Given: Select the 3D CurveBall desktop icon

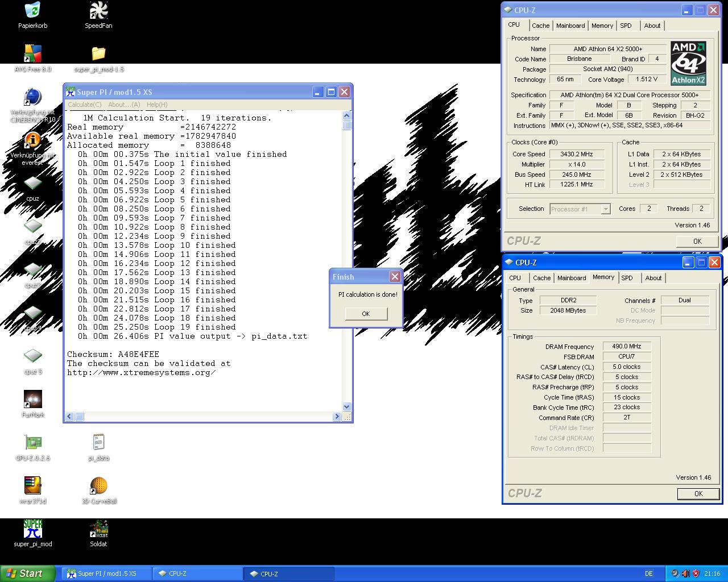Looking at the screenshot, I should point(98,485).
